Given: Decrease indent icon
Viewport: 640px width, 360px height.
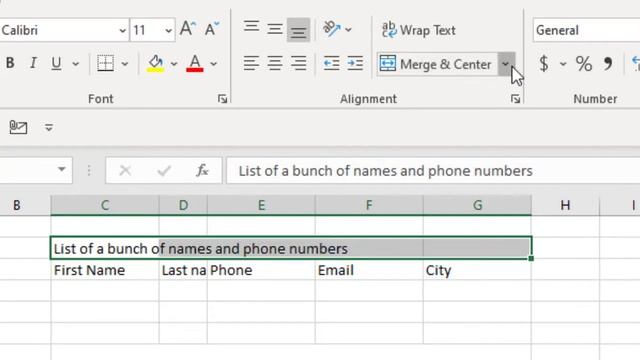Looking at the screenshot, I should point(331,63).
